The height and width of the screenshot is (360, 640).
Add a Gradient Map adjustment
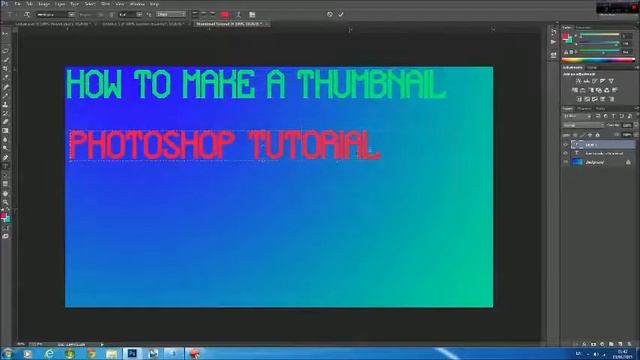(611, 99)
